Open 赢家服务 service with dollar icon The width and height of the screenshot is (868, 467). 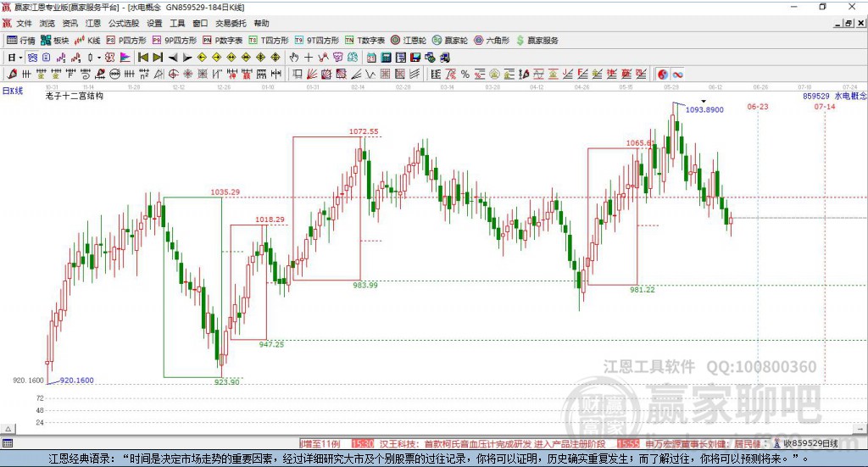coord(537,41)
